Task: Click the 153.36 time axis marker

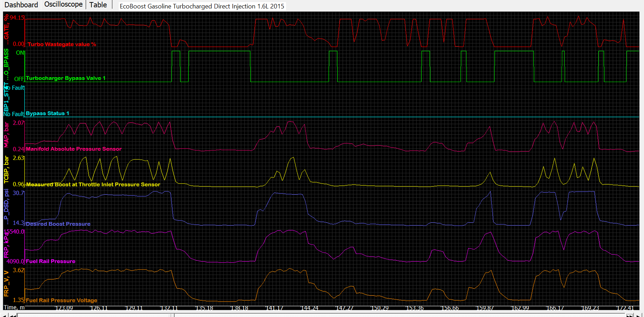Action: click(x=415, y=308)
